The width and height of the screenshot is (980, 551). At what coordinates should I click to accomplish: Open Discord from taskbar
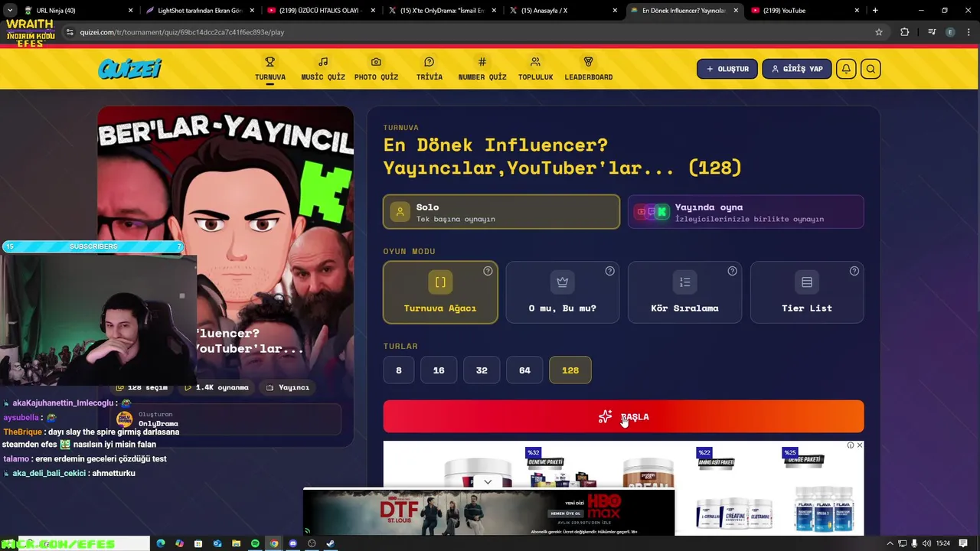[292, 543]
